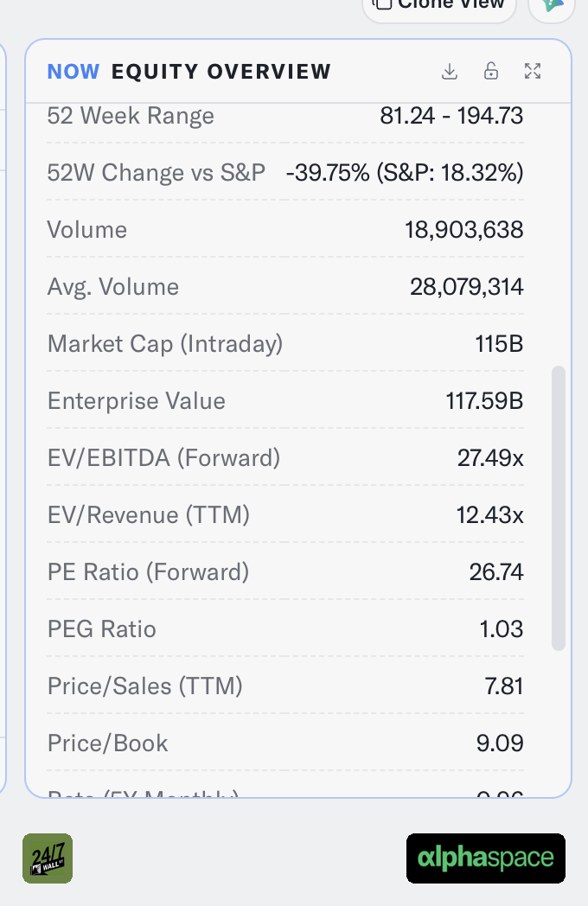The width and height of the screenshot is (588, 906).
Task: Click the PEG Ratio row
Action: [285, 628]
